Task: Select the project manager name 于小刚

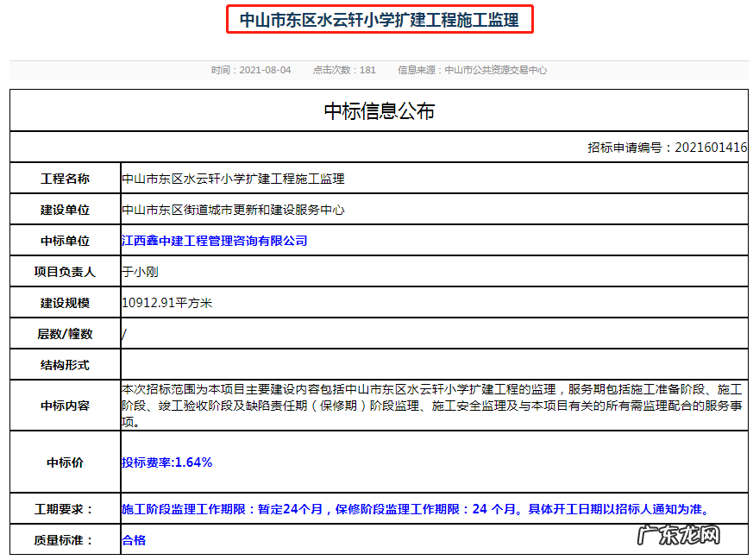Action: (x=140, y=271)
